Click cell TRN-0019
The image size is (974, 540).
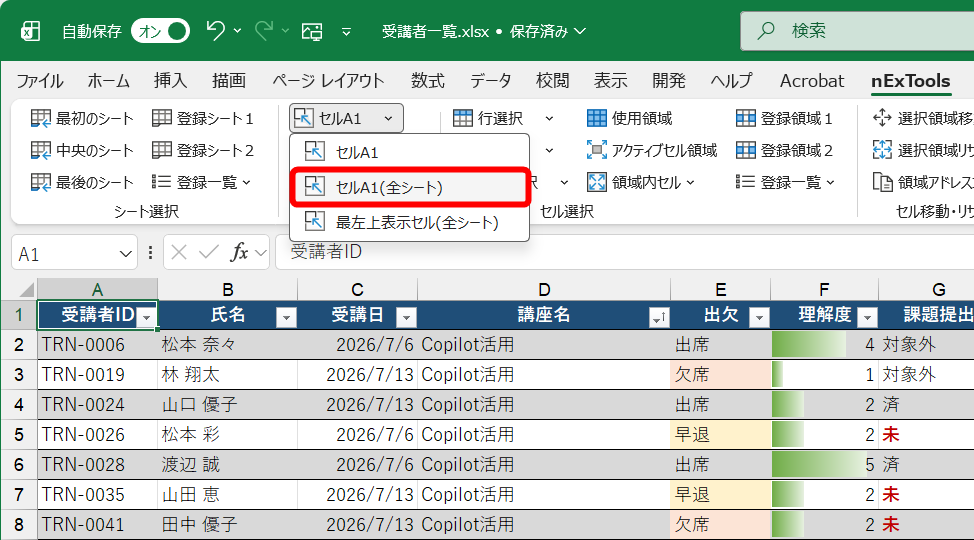pyautogui.click(x=98, y=375)
